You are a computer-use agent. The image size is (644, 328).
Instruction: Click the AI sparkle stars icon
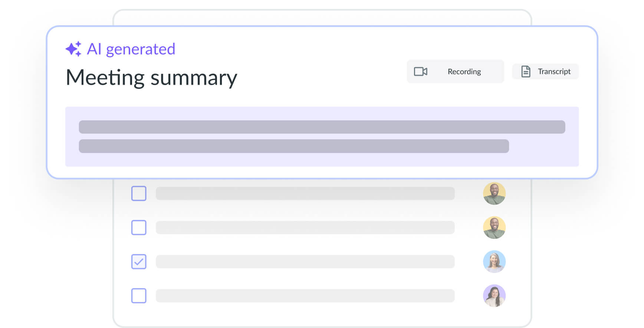pyautogui.click(x=73, y=49)
